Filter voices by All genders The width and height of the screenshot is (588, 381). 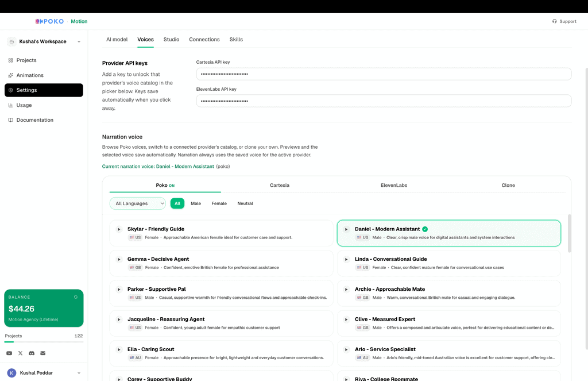click(x=177, y=203)
